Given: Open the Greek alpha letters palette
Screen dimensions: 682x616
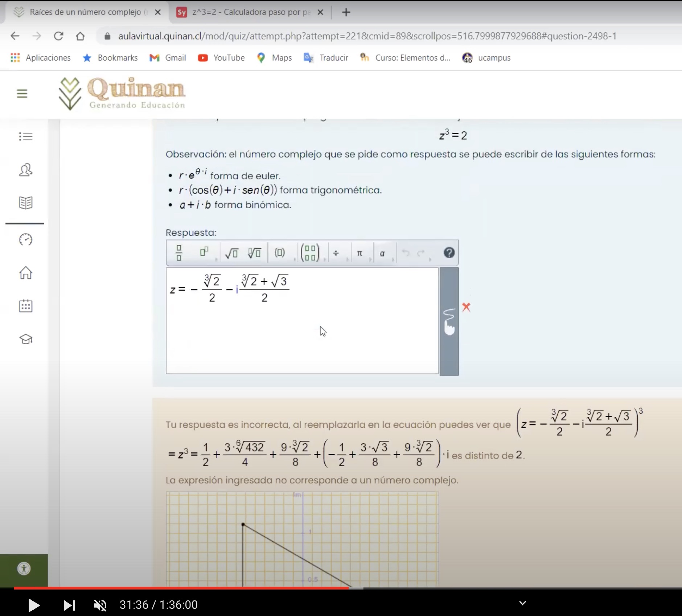Looking at the screenshot, I should pos(382,253).
